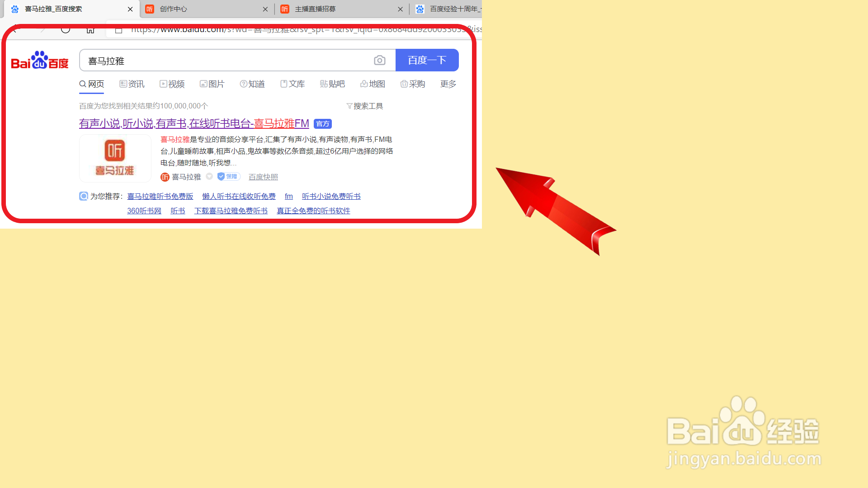This screenshot has height=488, width=868.
Task: Open 搜索工具 filter options
Action: 365,106
